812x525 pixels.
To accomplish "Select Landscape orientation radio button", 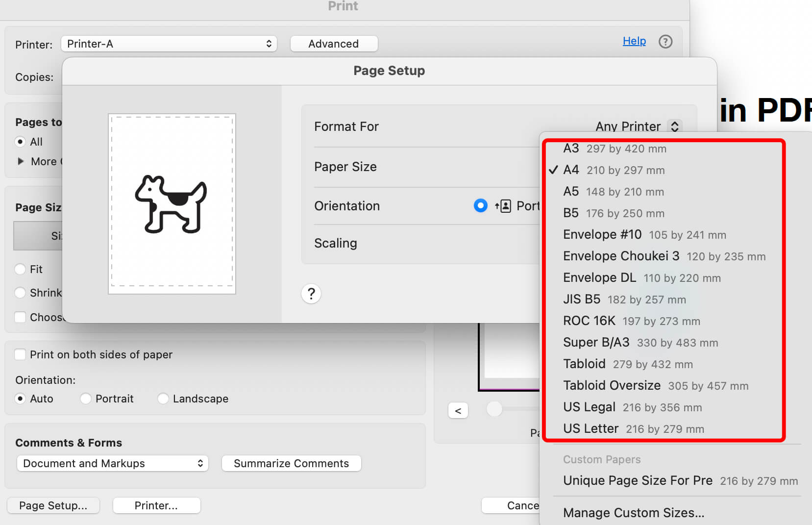I will click(163, 399).
